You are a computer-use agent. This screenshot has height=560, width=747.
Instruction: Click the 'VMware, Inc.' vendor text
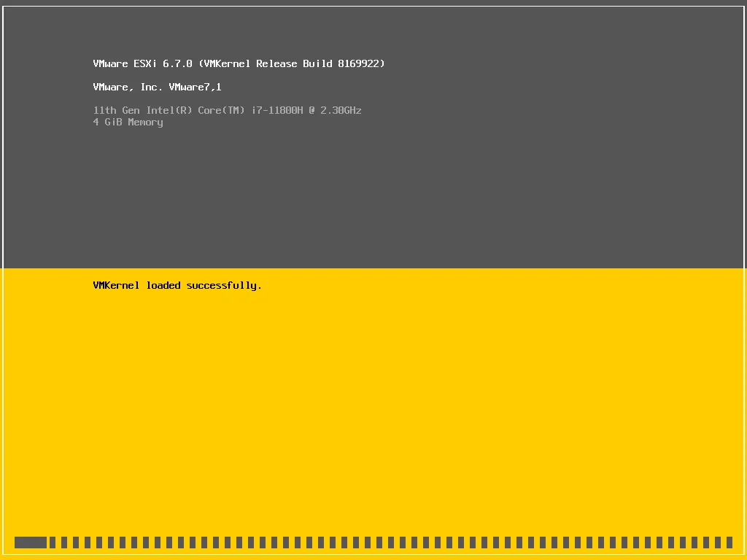128,87
